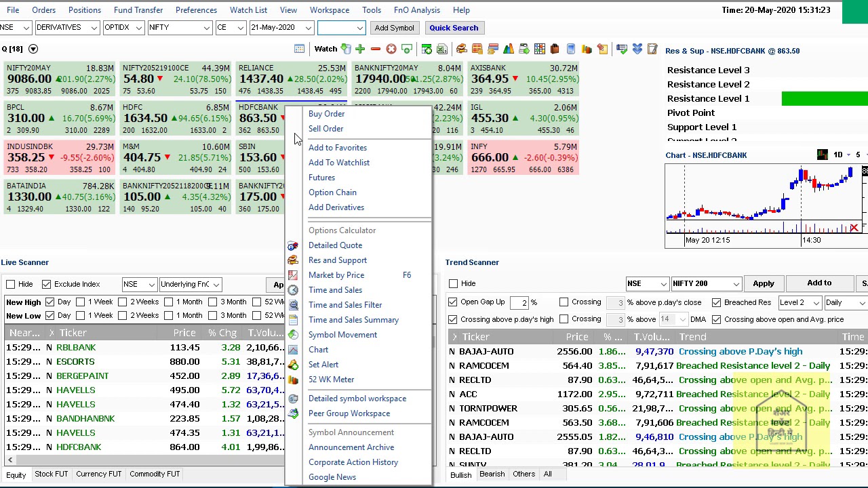Toggle the Hide checkbox in Live Scanner
868x488 pixels.
[11, 284]
